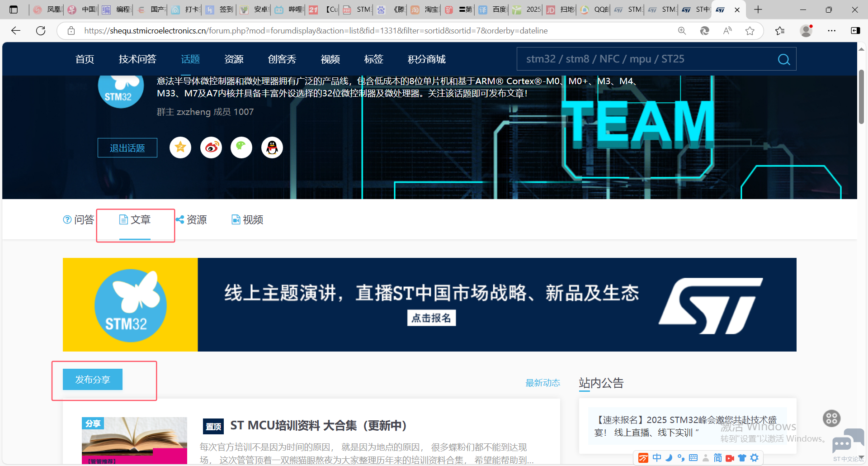Screen dimensions: 868x466
Task: Share topic via WeChat icon
Action: (x=241, y=147)
